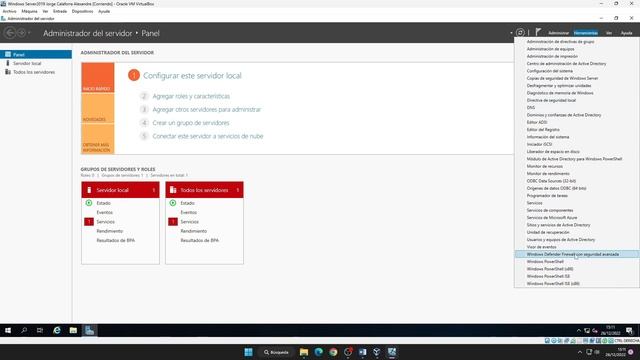Click Agregar otros servidores para administrar link

[x=207, y=109]
